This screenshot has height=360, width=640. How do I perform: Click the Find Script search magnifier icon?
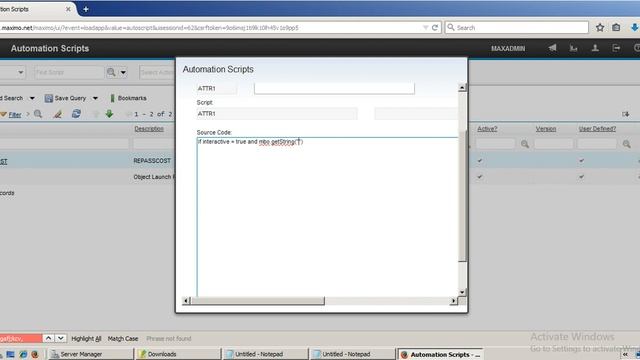[x=111, y=73]
